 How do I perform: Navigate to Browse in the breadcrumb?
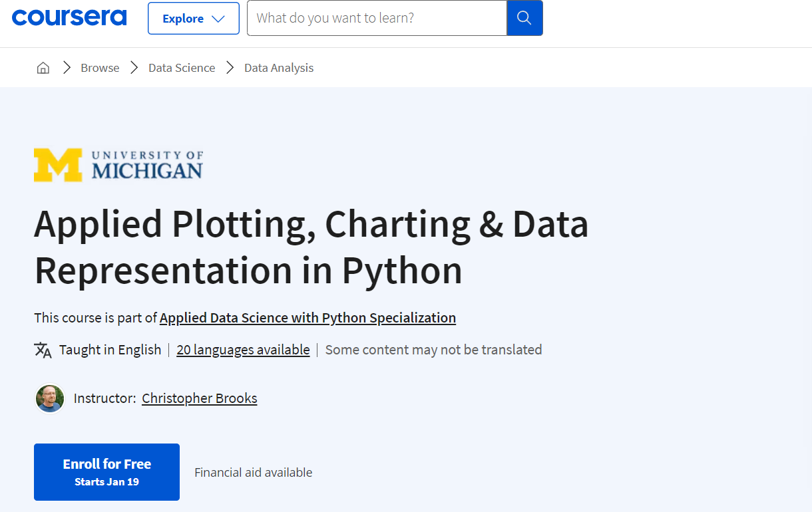pos(100,67)
